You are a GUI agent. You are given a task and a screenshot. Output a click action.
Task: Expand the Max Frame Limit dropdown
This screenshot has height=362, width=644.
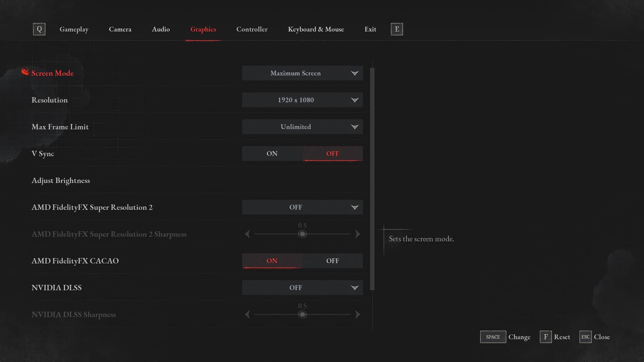coord(303,127)
